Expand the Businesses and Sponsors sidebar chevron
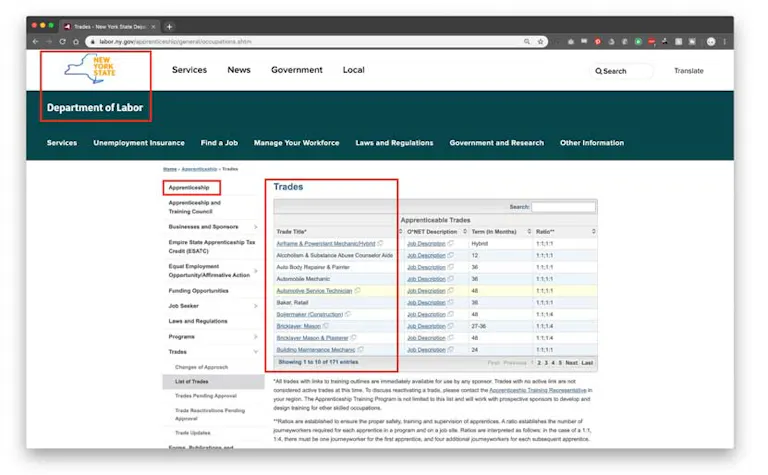Image resolution: width=768 pixels, height=475 pixels. click(x=258, y=227)
